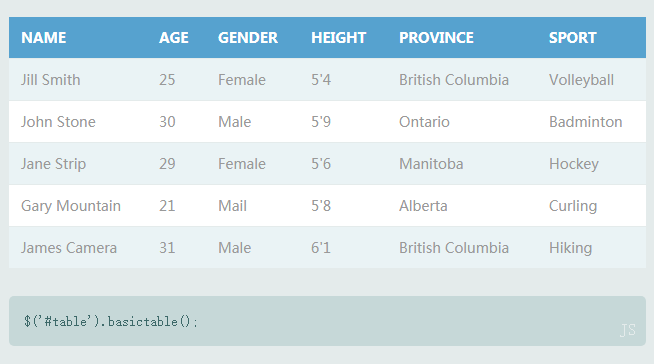Click the NAME column header
The height and width of the screenshot is (364, 654).
click(43, 38)
